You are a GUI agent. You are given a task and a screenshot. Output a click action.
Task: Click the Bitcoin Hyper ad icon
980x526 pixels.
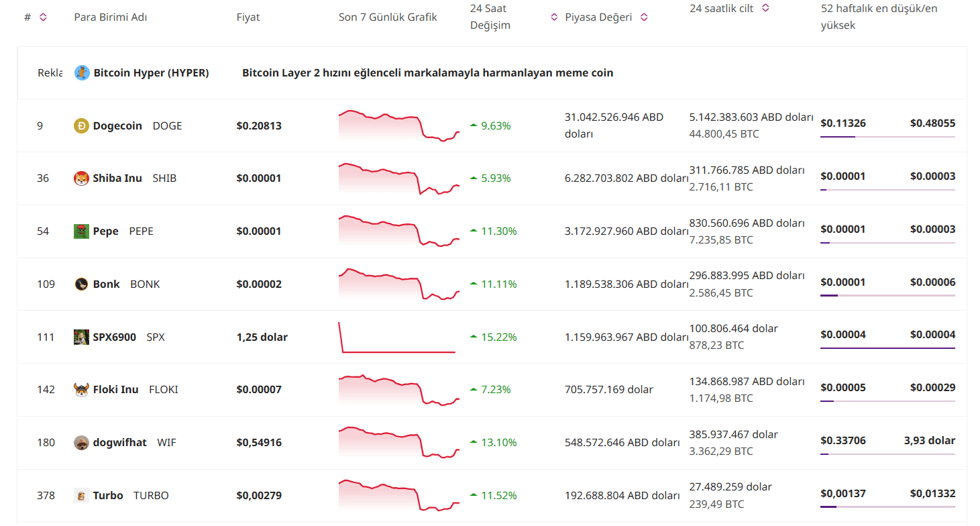(82, 72)
